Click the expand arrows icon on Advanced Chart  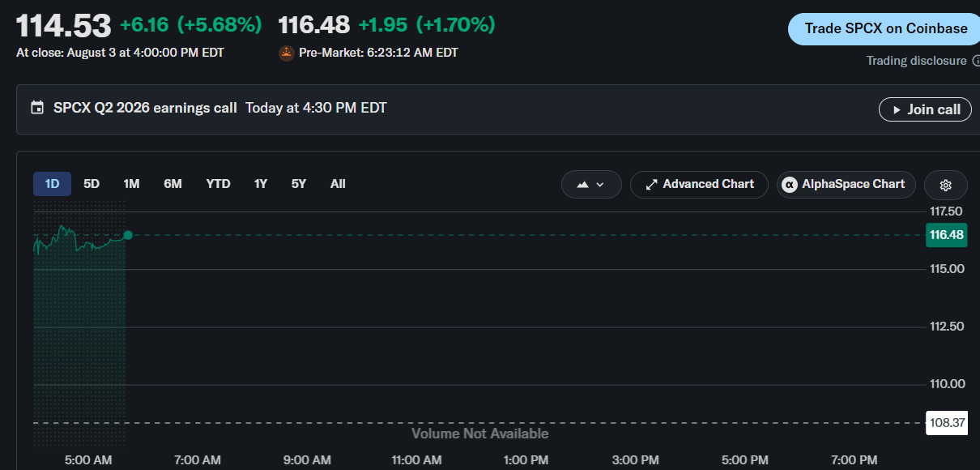pyautogui.click(x=651, y=185)
